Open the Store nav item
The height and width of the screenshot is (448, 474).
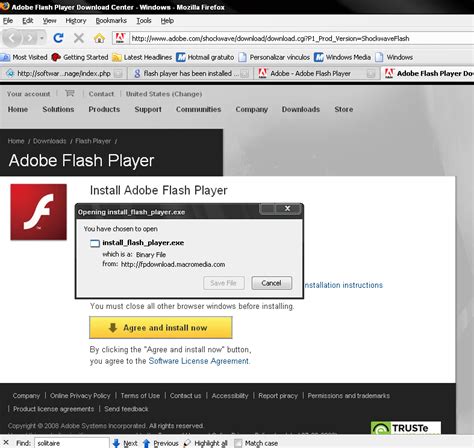344,109
